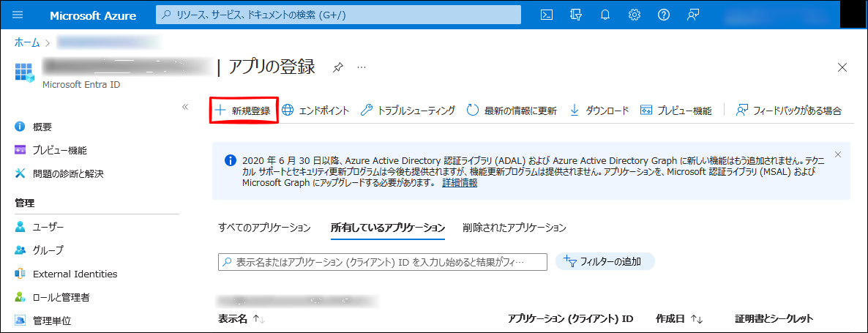Pin the アプリの登録 page with pin icon
The height and width of the screenshot is (333, 868).
point(337,67)
